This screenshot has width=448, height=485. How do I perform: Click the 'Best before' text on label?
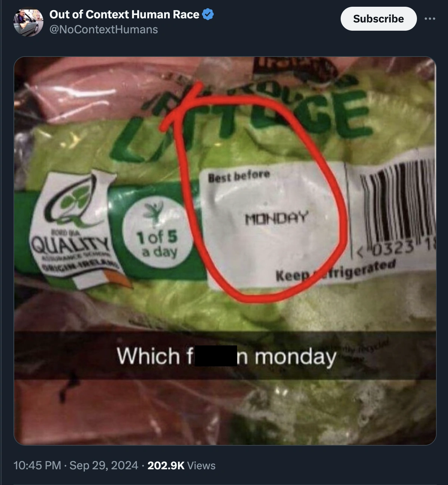[239, 176]
